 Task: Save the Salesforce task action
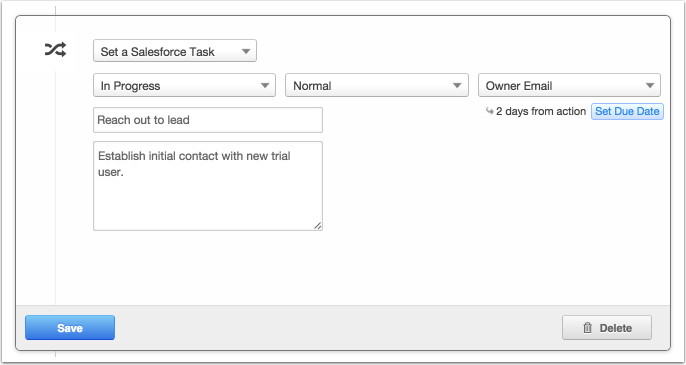[x=70, y=328]
